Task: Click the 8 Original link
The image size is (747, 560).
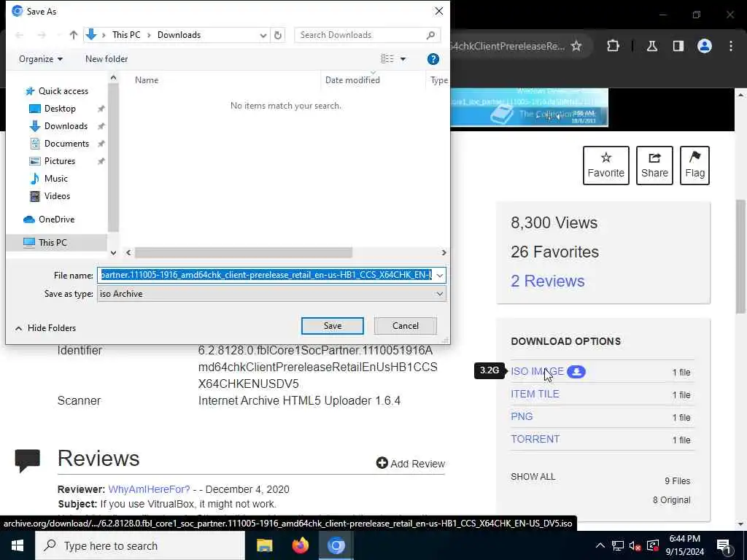Action: [671, 500]
